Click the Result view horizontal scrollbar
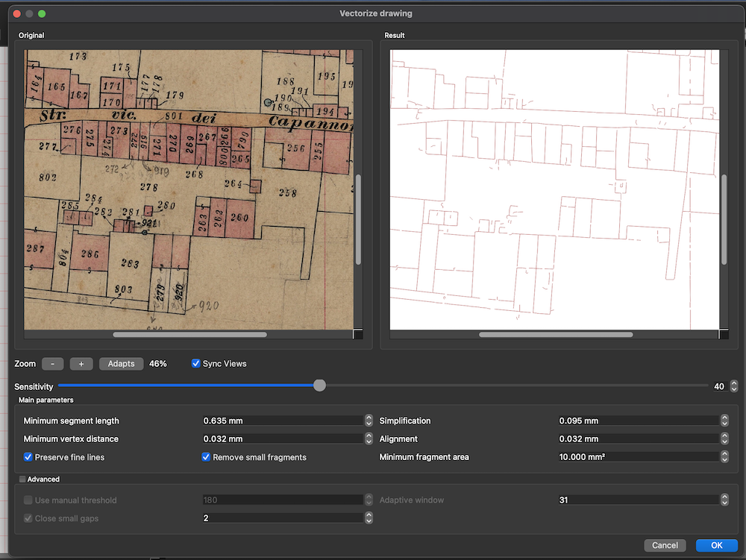The image size is (746, 560). pos(556,335)
